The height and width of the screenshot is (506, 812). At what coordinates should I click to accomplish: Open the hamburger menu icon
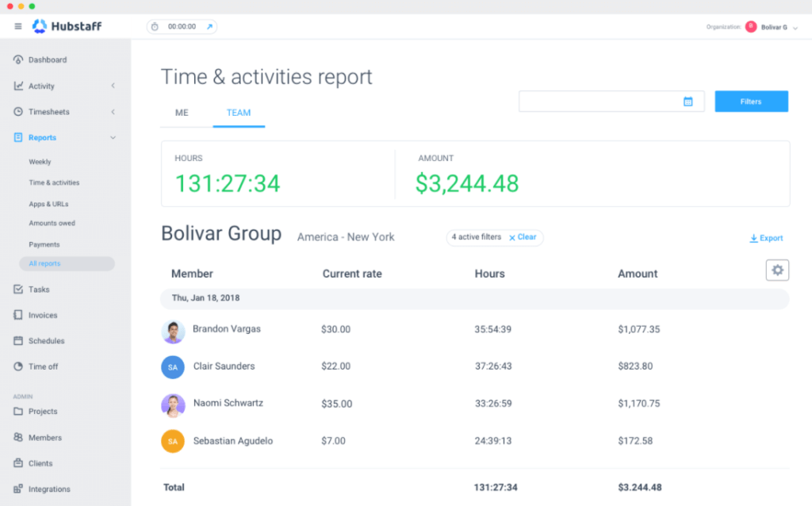[x=18, y=26]
